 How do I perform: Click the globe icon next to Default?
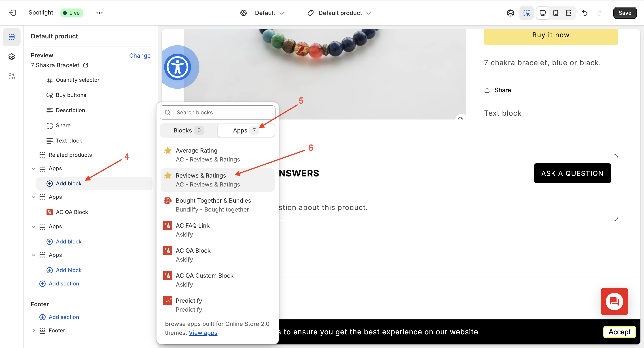pos(244,13)
